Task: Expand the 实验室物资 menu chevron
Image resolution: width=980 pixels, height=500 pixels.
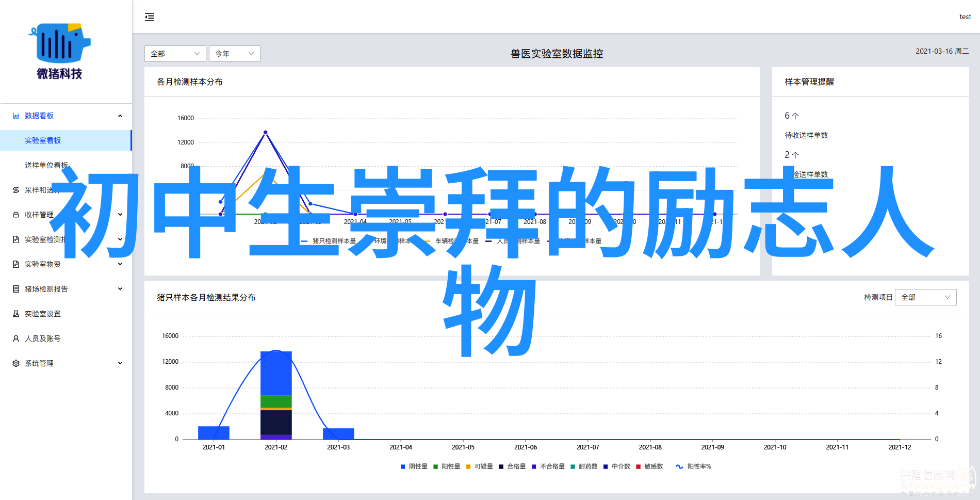Action: coord(120,264)
